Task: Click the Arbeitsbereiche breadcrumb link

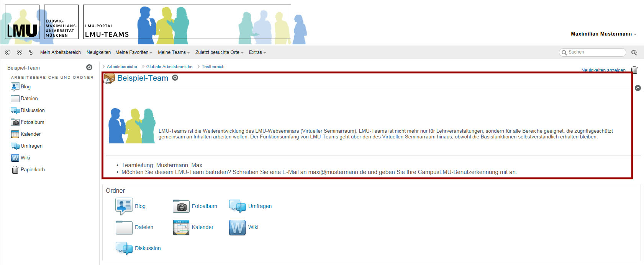Action: pyautogui.click(x=122, y=67)
